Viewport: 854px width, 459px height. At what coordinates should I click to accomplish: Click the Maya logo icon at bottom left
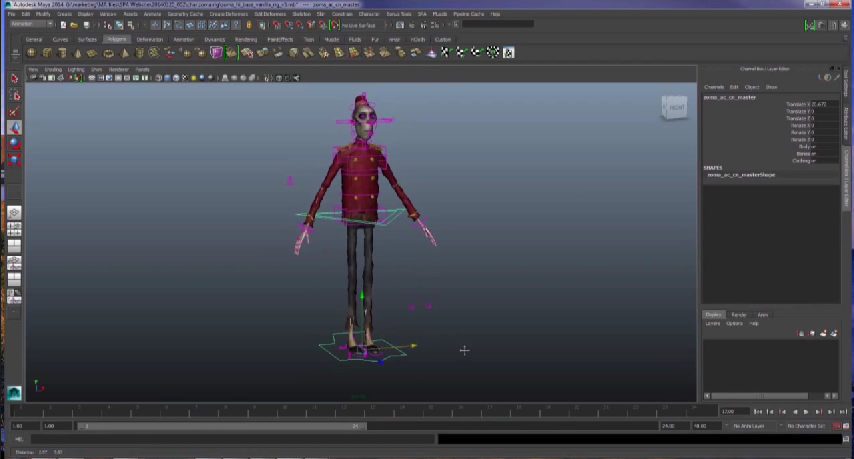point(14,393)
